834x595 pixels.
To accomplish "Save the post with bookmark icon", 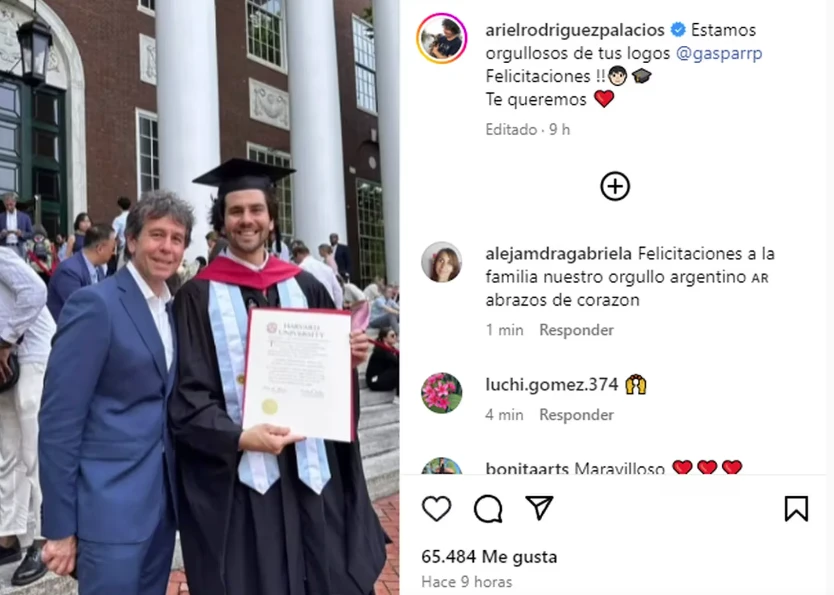I will point(796,508).
